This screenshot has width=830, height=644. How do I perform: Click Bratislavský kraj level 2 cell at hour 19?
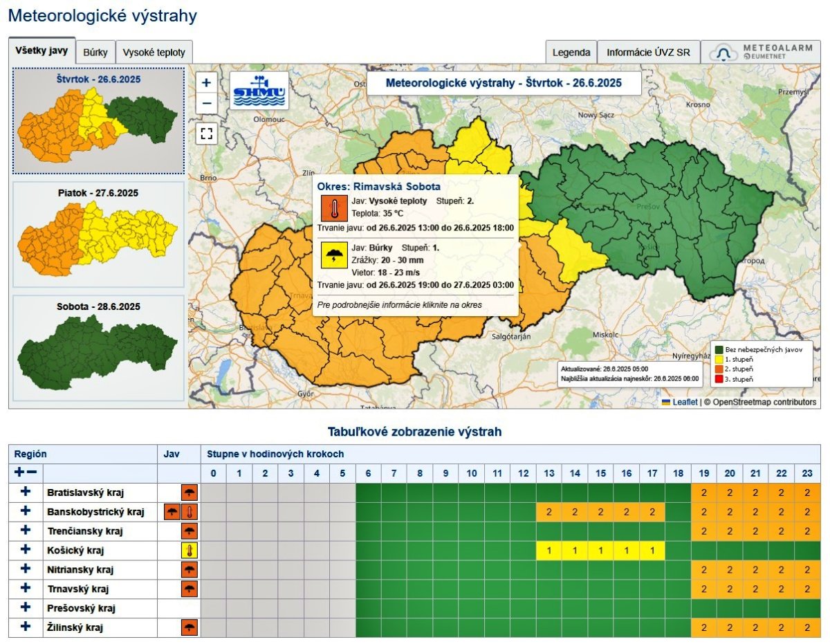click(x=703, y=493)
